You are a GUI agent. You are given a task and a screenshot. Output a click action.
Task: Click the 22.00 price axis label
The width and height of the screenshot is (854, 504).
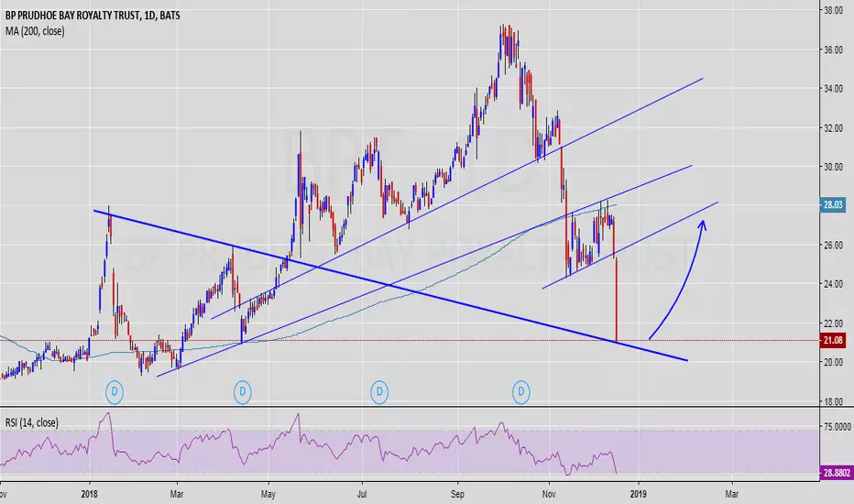[833, 323]
